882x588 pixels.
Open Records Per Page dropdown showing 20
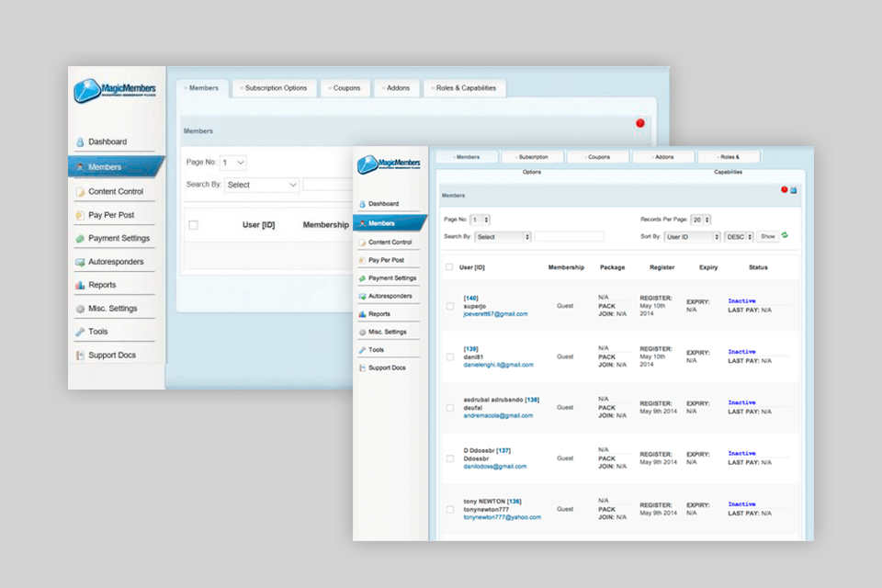coord(701,220)
